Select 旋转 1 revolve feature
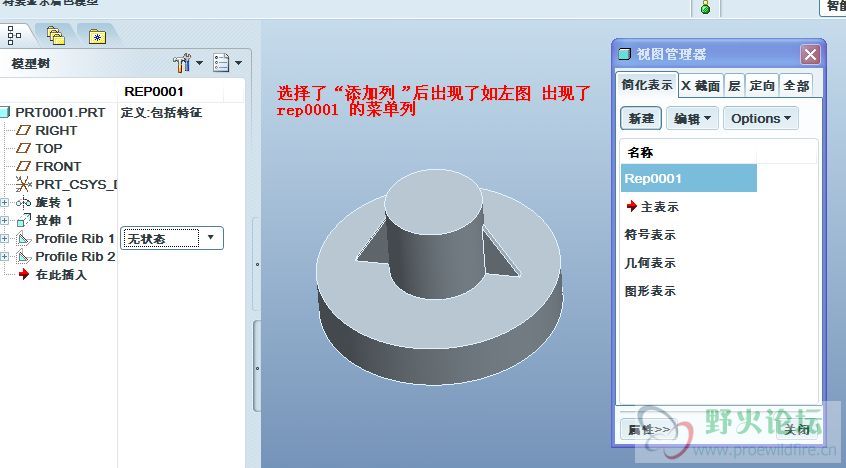Screen dimensions: 846x468 [x=53, y=202]
